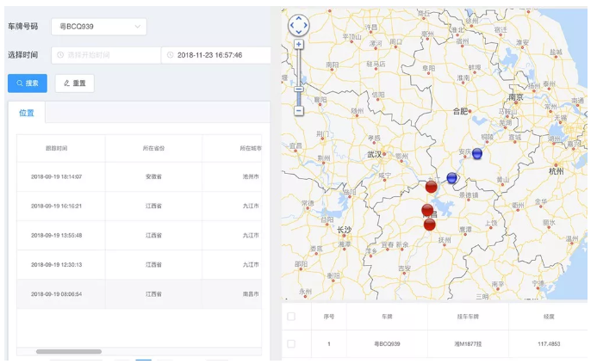Open the 车牌号码 license plate dropdown
597x364 pixels.
[98, 27]
